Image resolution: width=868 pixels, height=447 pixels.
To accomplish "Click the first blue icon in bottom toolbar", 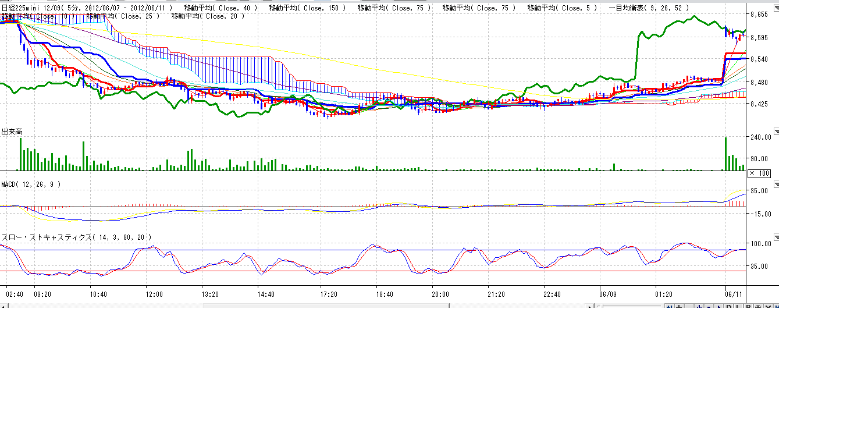I will point(669,307).
